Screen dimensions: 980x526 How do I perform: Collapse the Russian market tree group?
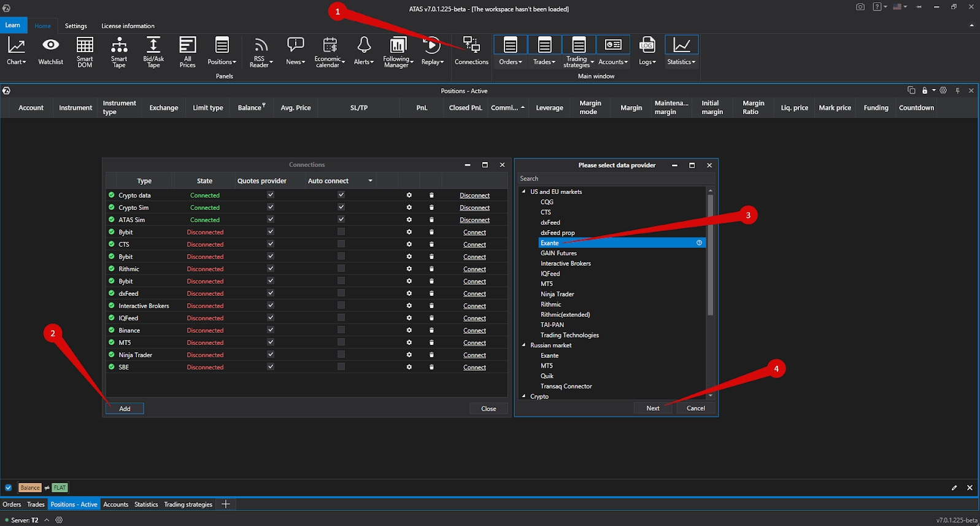pos(523,345)
